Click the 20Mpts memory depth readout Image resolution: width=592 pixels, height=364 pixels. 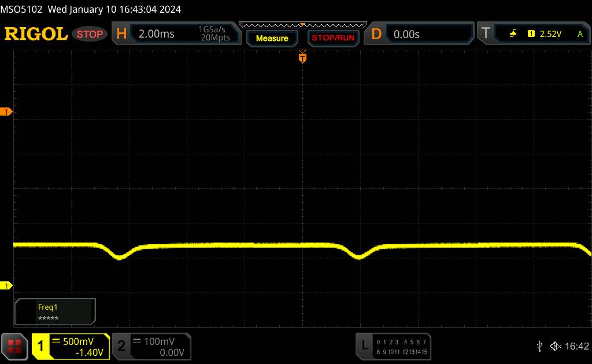pos(215,38)
